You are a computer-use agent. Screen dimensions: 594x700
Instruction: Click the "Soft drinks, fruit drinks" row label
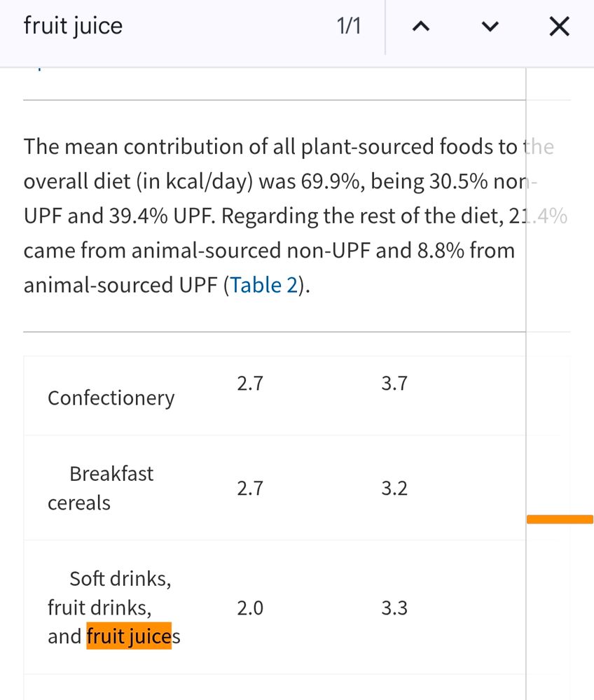pos(110,592)
